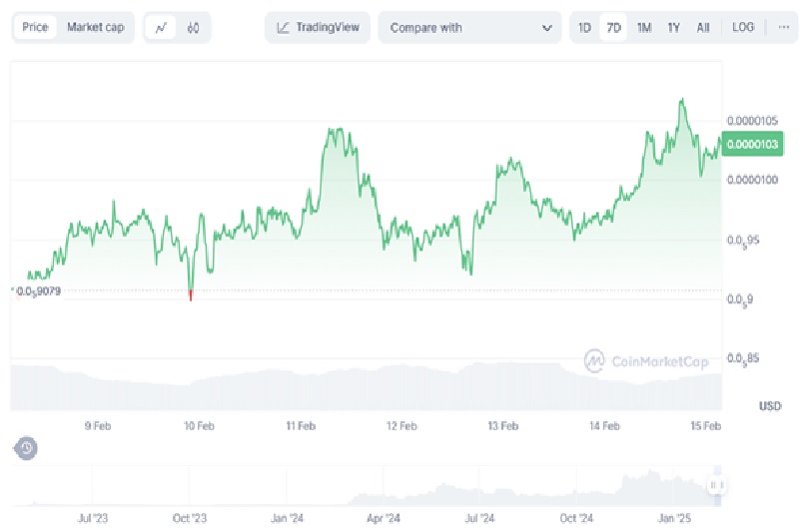Screen dimensions: 799x532
Task: Click the Compare with chevron arrow
Action: coord(546,28)
